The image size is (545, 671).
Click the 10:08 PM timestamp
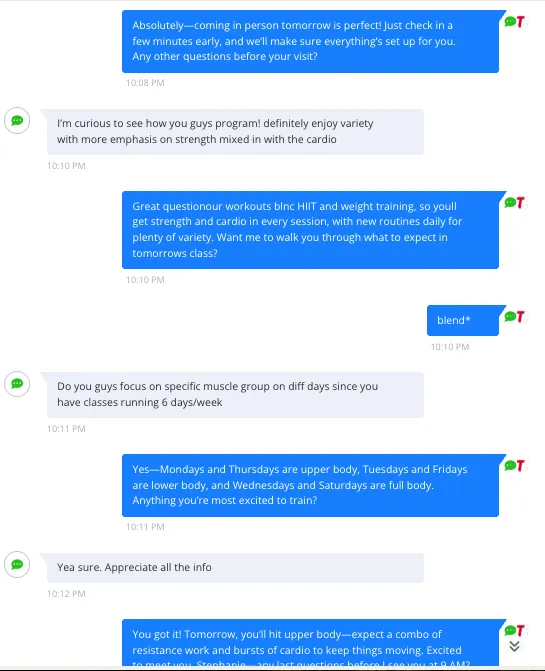(x=145, y=83)
